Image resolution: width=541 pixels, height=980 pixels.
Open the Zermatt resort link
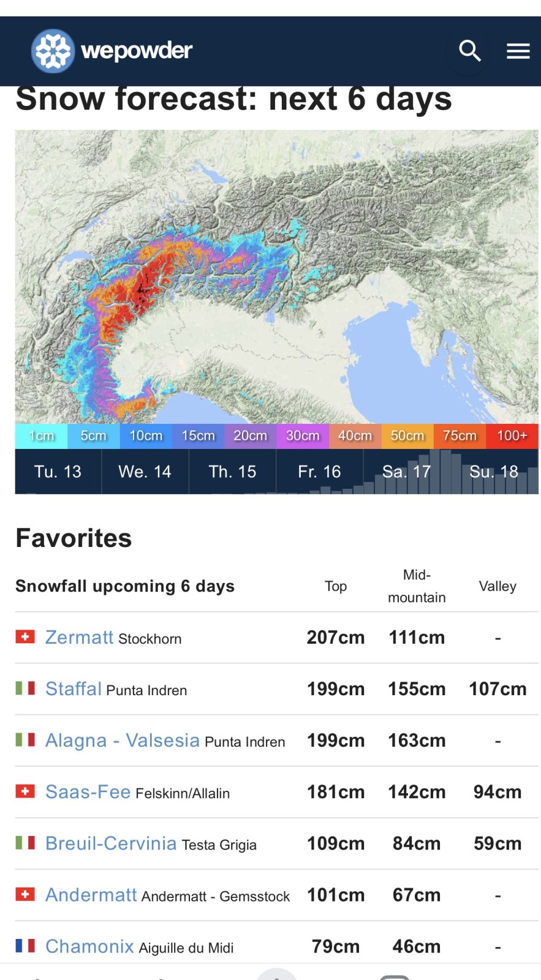tap(79, 637)
